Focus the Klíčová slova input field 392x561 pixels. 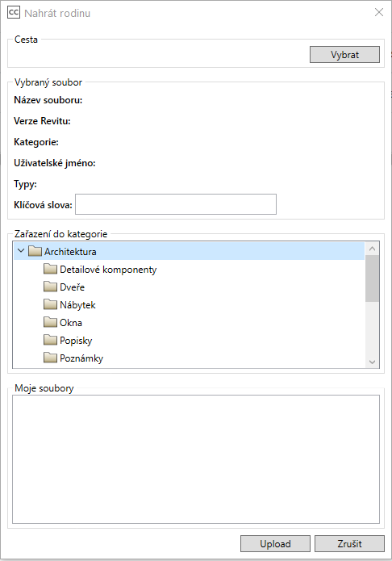click(176, 204)
